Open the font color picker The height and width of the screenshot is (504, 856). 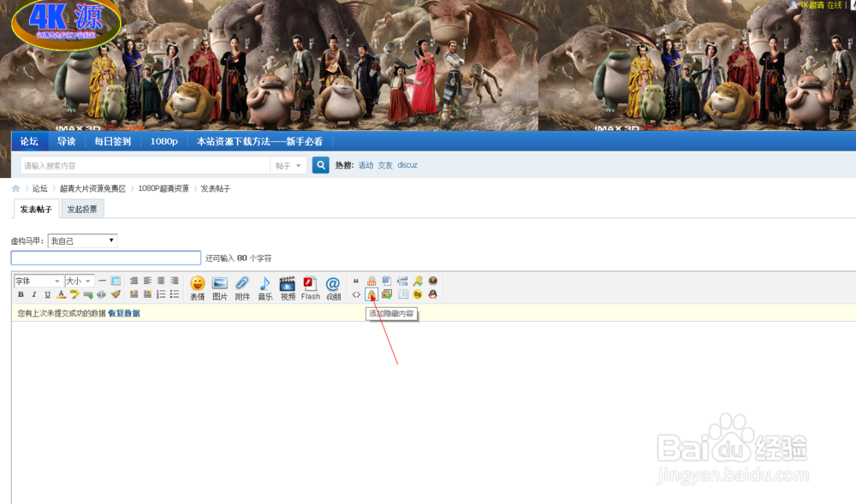[61, 294]
